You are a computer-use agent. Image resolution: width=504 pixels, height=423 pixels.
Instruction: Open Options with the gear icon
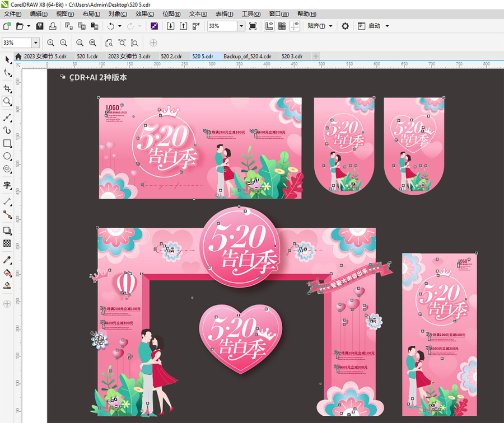click(345, 26)
